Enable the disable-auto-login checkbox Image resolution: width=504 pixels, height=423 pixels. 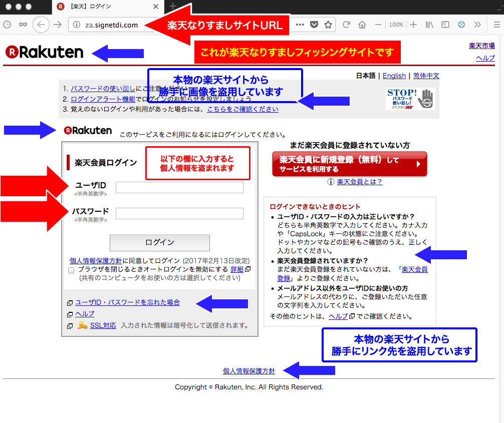pyautogui.click(x=71, y=270)
